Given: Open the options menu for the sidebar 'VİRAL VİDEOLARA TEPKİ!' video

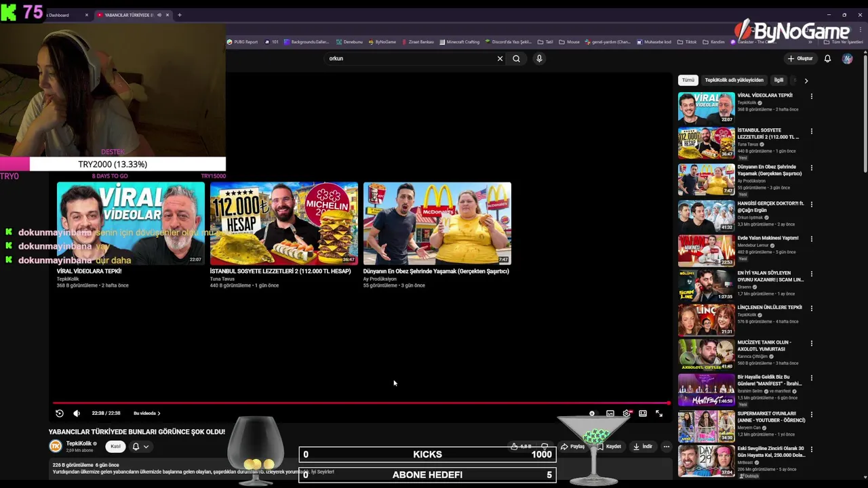Looking at the screenshot, I should (811, 96).
